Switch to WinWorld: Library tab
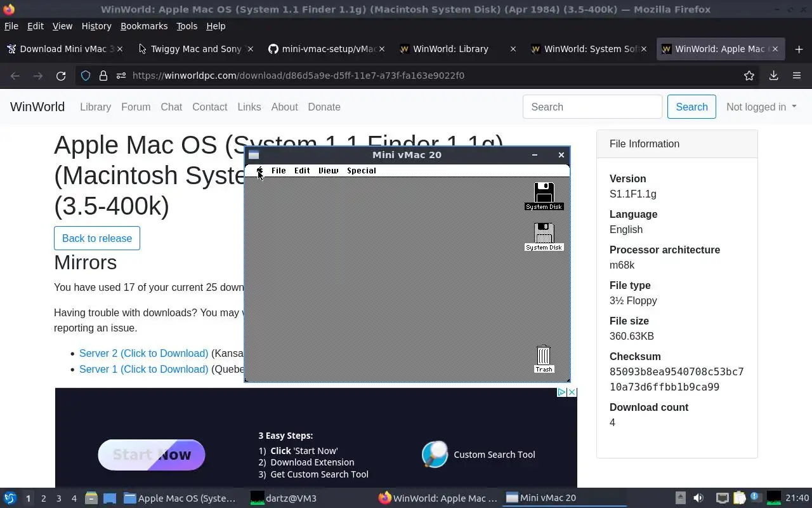The height and width of the screenshot is (508, 812). (x=457, y=49)
